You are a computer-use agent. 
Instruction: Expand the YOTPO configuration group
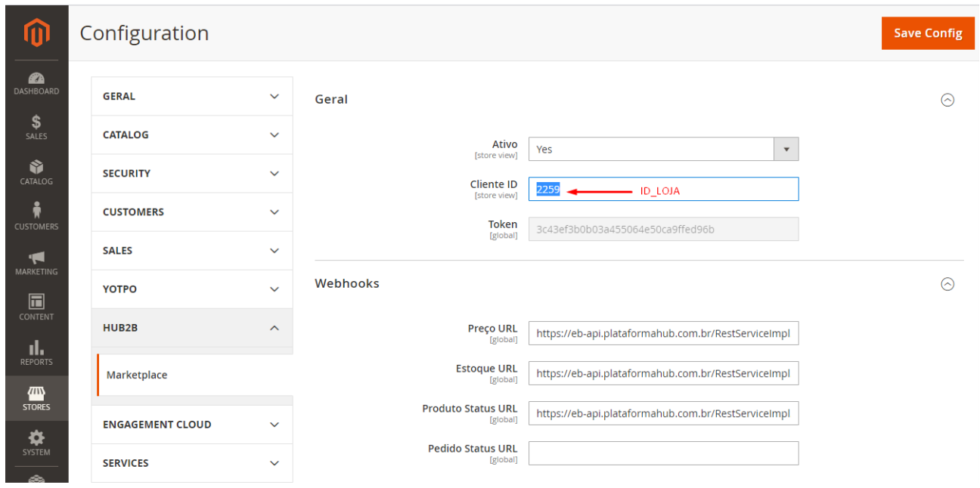tap(191, 289)
